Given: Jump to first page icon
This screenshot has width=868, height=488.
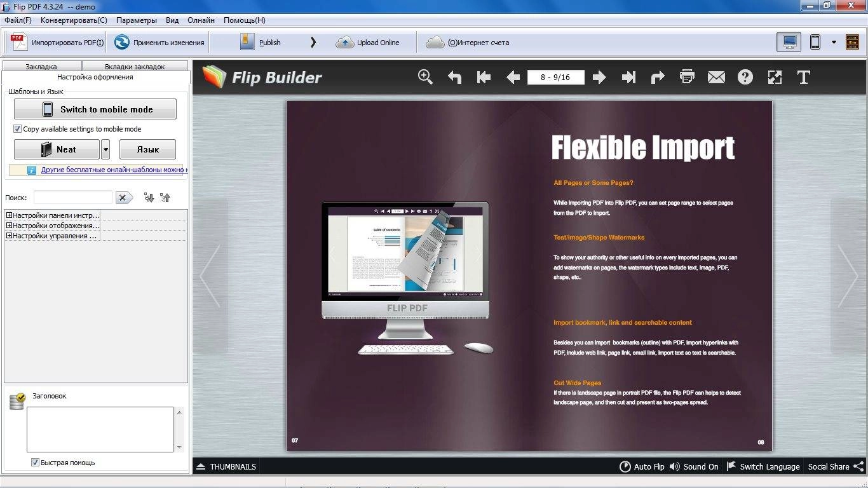Looking at the screenshot, I should (x=484, y=78).
